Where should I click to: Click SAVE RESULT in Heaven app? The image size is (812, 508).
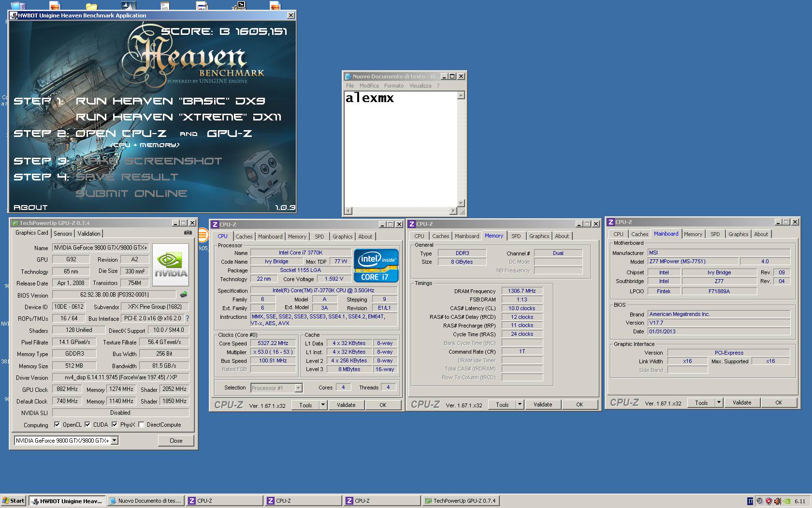coord(127,177)
